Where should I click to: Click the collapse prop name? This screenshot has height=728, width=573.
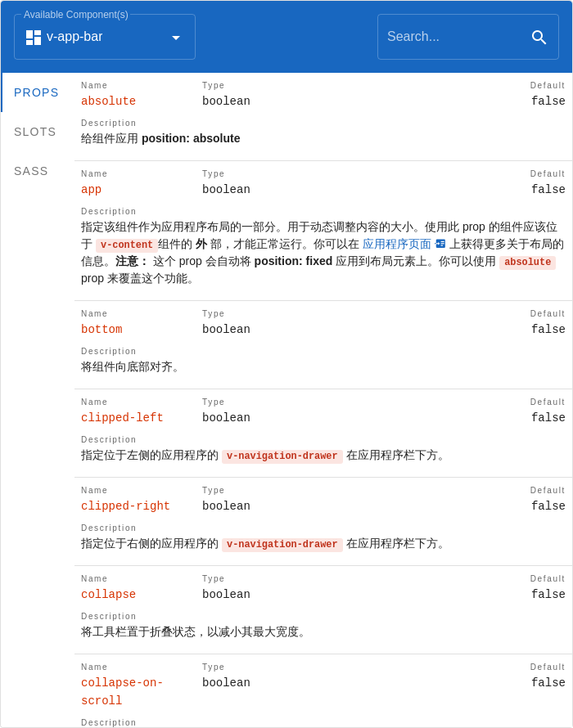(108, 594)
